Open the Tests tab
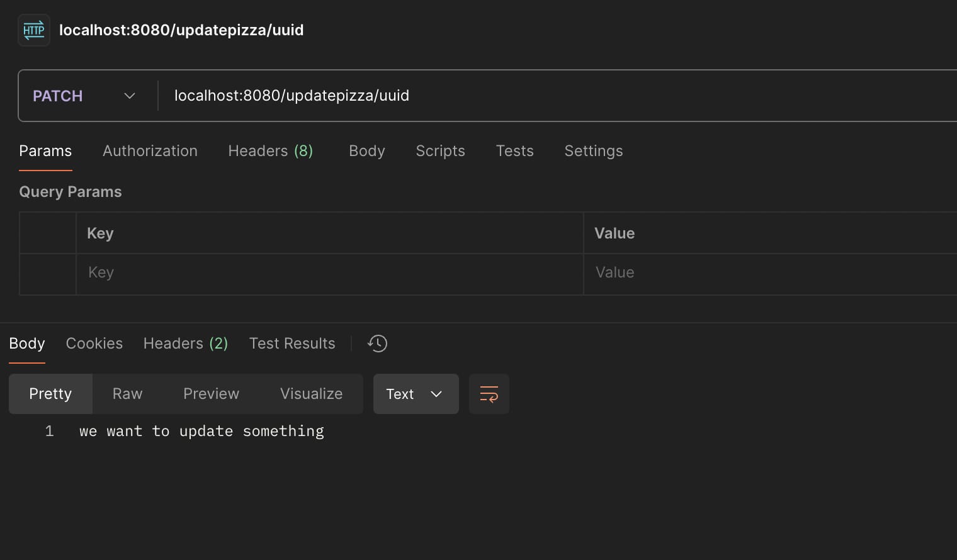 pyautogui.click(x=514, y=151)
